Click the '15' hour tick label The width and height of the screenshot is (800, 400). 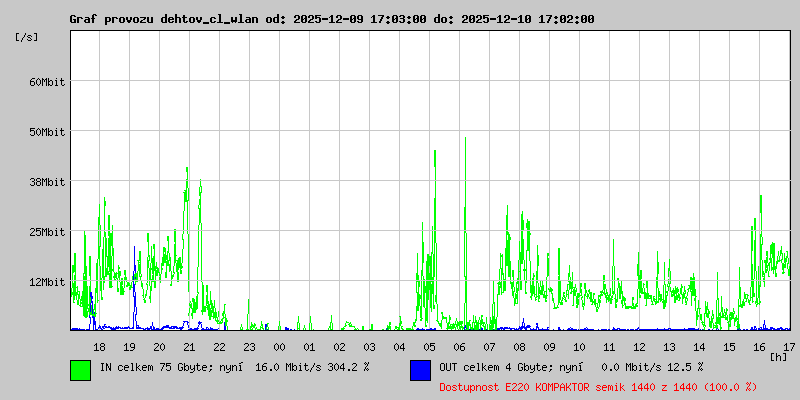click(730, 347)
